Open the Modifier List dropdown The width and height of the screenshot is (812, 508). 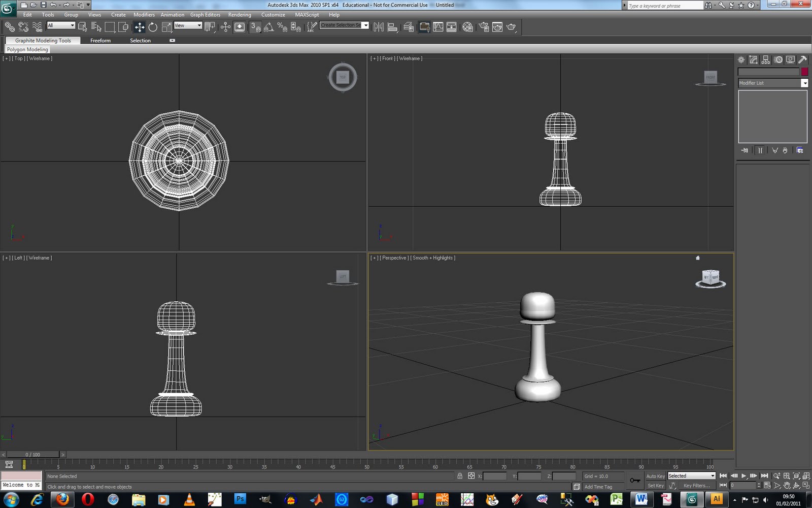tap(805, 83)
